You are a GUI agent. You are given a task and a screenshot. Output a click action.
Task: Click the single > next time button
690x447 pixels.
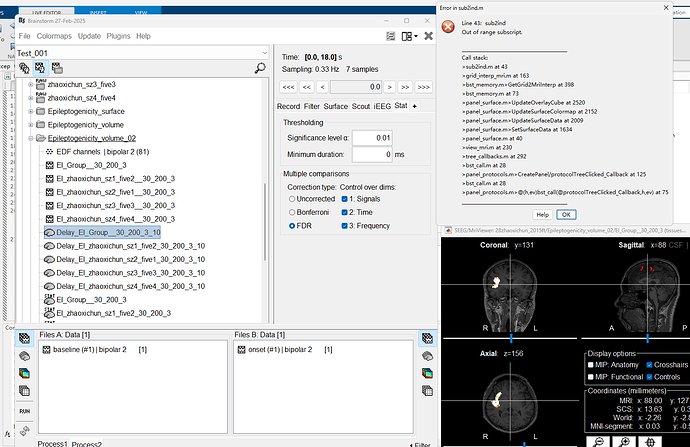pos(389,87)
